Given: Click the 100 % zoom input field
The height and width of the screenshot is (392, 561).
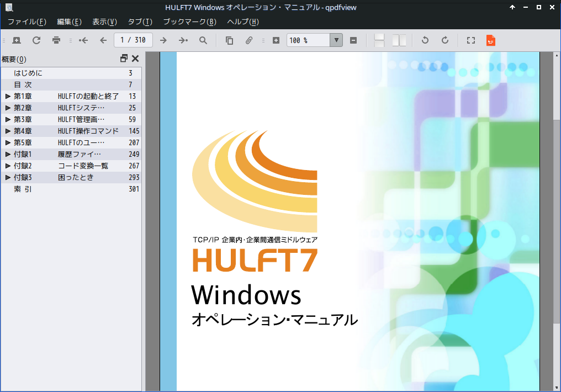Looking at the screenshot, I should click(308, 40).
